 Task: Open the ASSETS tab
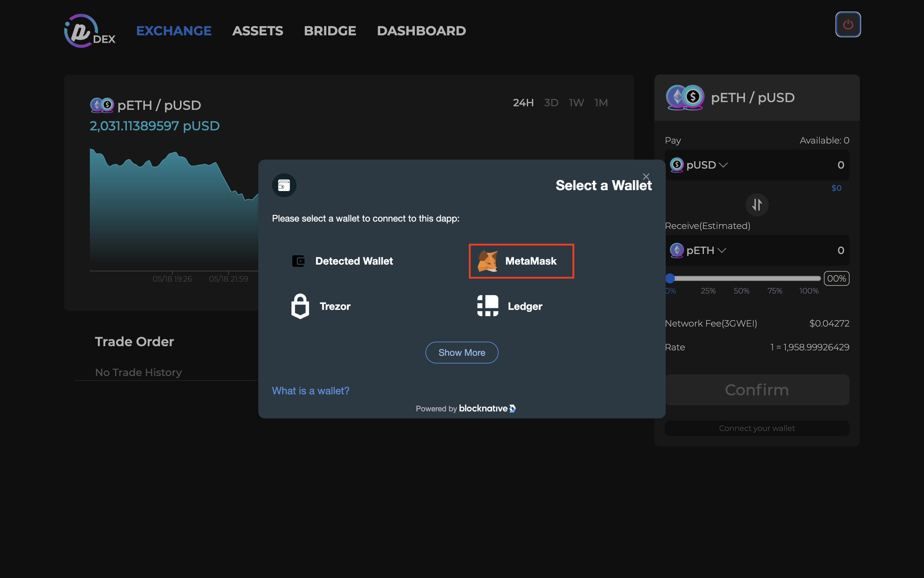pyautogui.click(x=258, y=31)
